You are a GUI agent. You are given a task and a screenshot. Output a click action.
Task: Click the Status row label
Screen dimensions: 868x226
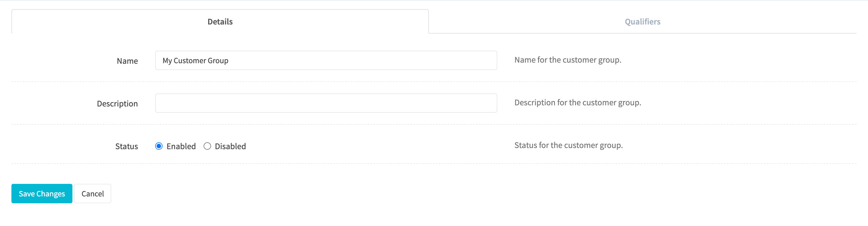tap(127, 146)
